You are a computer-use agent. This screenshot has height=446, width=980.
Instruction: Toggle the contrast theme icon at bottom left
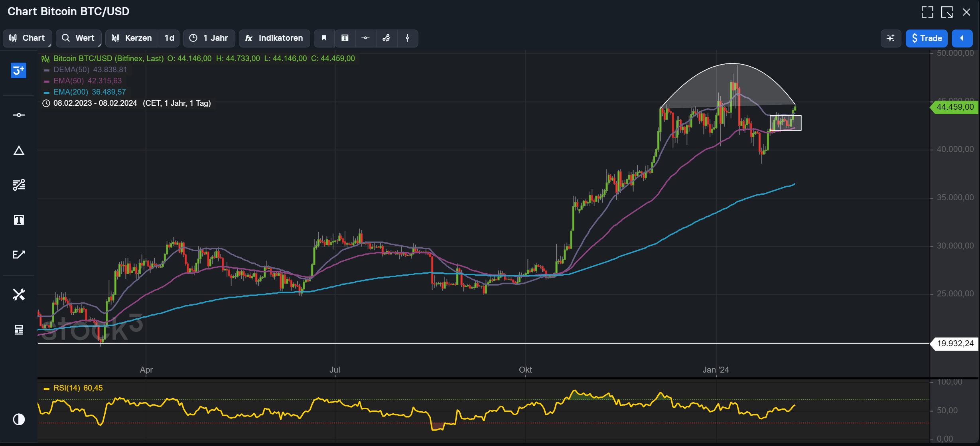coord(19,419)
